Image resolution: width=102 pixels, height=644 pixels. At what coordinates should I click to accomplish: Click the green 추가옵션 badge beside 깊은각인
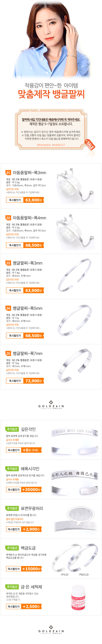tap(12, 430)
